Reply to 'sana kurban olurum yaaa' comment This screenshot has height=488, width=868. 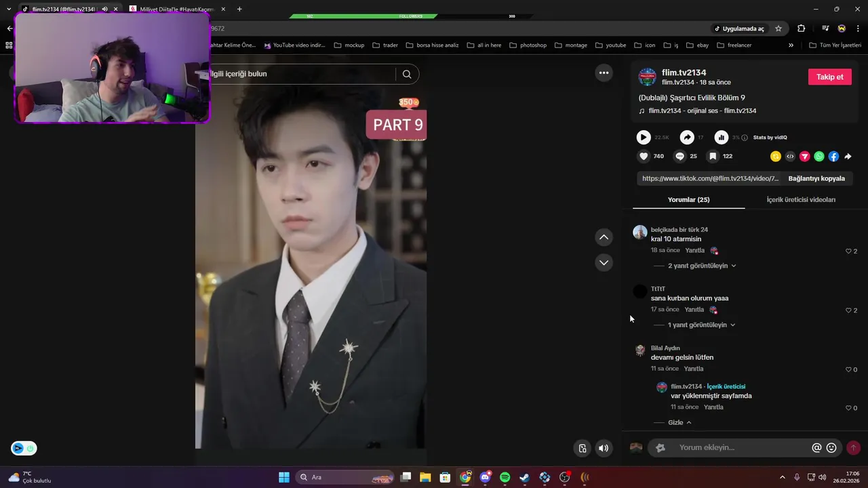coord(694,310)
